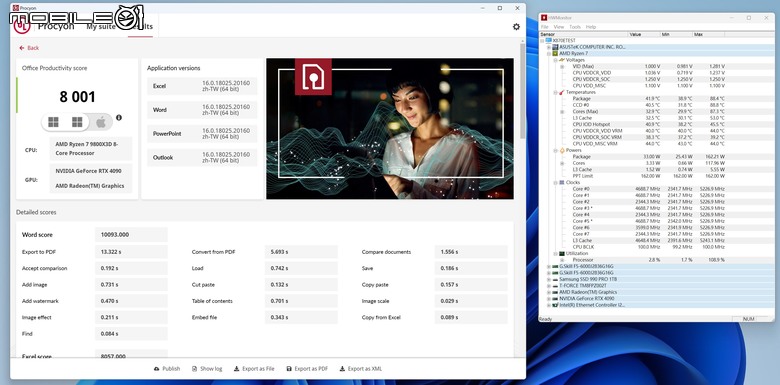Click the AMD Radeon(TM) Graphics icon in HWMonitor

pos(555,292)
